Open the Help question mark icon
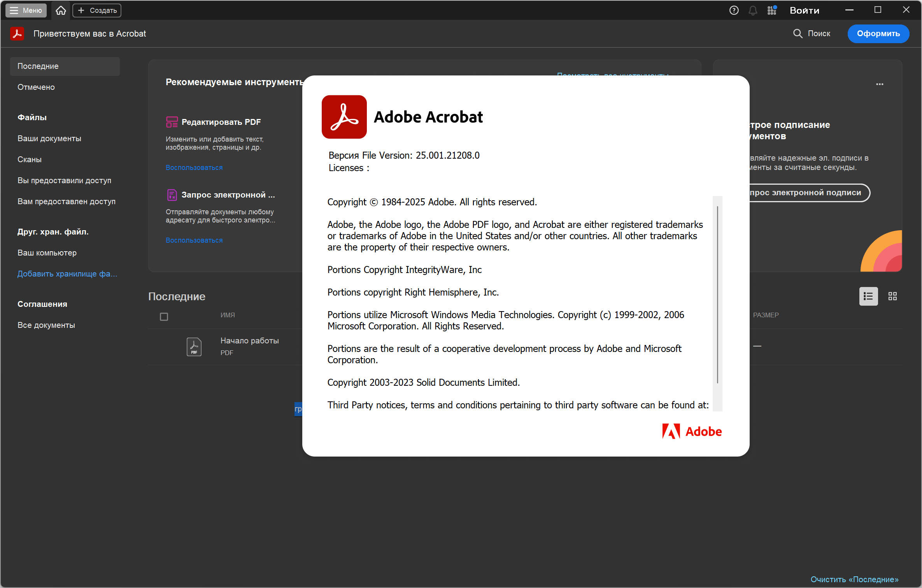 coord(734,10)
